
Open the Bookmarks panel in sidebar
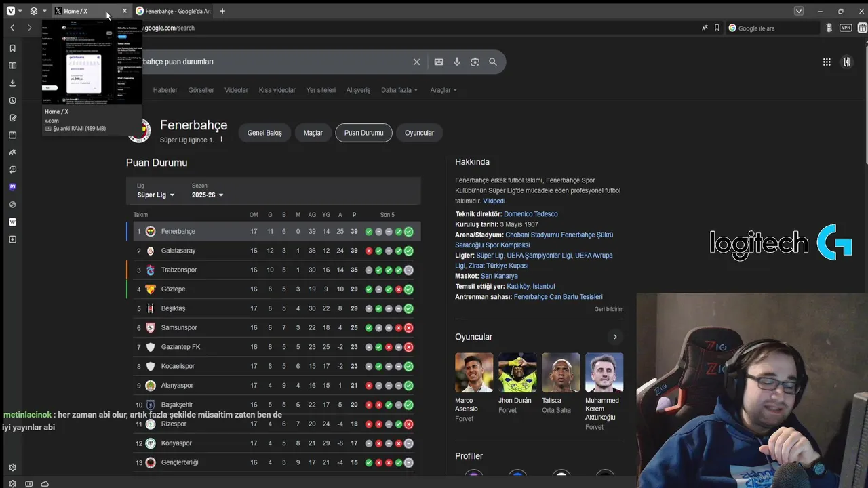click(x=12, y=48)
